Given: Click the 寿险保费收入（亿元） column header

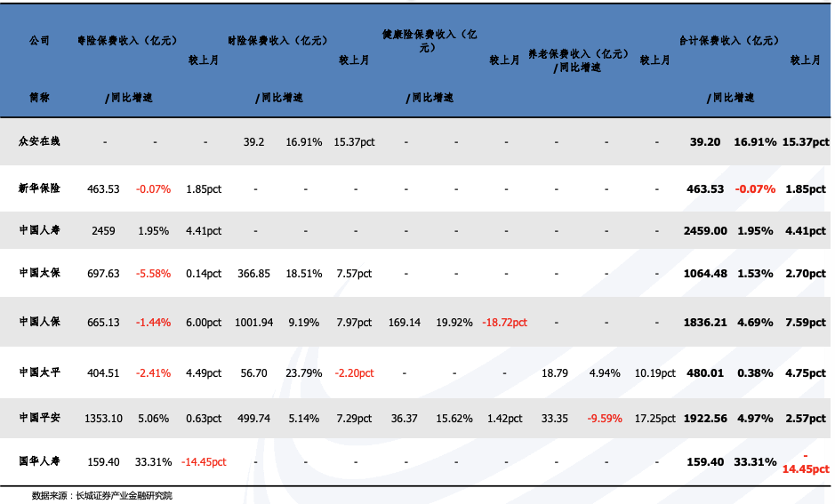Looking at the screenshot, I should 127,41.
